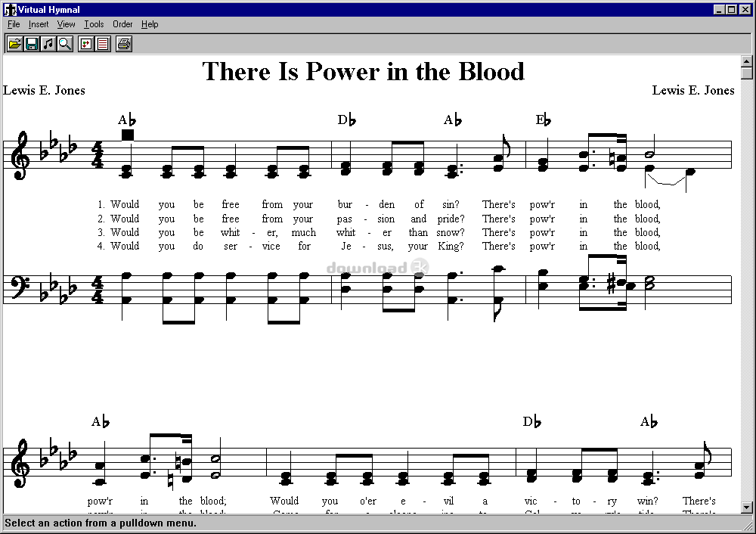This screenshot has width=756, height=534.
Task: Click verse 3 word 'much'
Action: point(304,232)
